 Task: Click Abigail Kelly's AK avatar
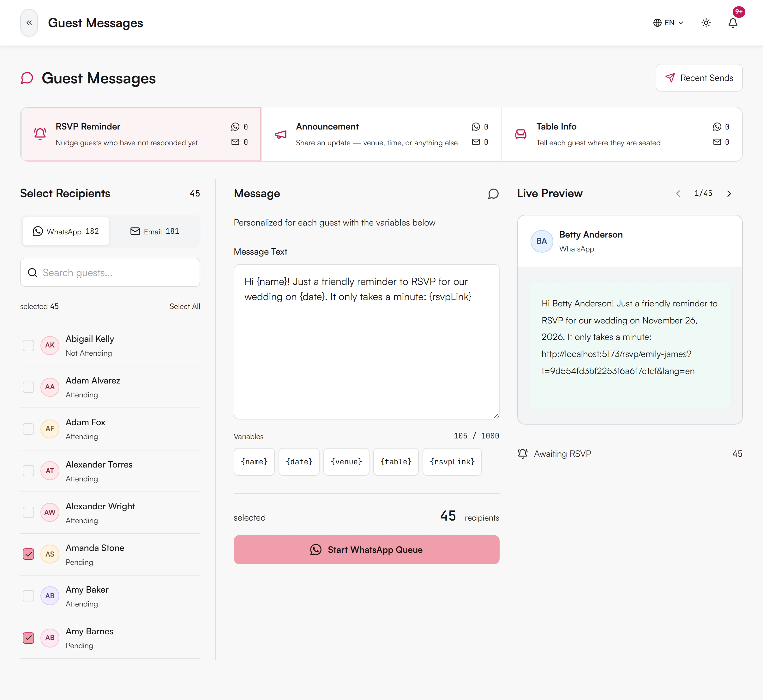coord(50,346)
